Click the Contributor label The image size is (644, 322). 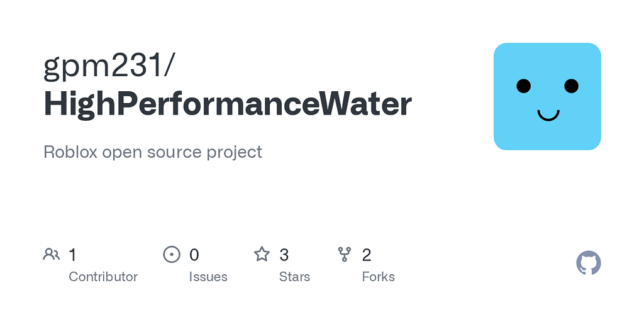pyautogui.click(x=103, y=277)
